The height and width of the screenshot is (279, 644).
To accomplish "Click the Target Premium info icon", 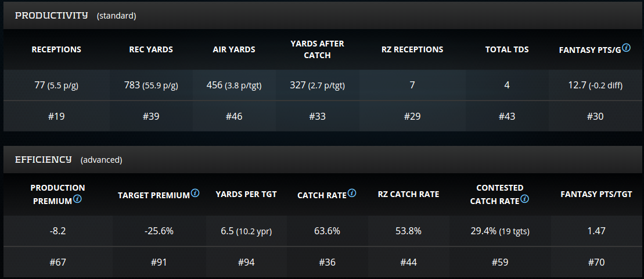I will (x=195, y=194).
